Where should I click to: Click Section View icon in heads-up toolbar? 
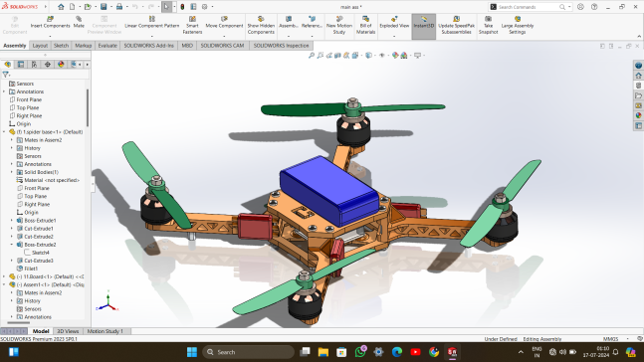[x=337, y=56]
